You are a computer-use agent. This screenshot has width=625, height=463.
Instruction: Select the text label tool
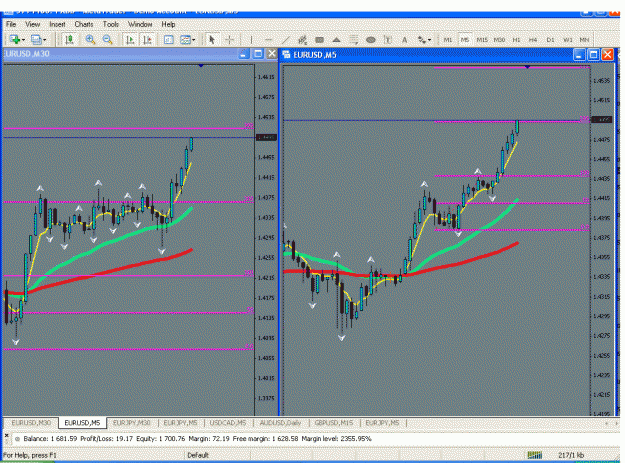pos(387,39)
